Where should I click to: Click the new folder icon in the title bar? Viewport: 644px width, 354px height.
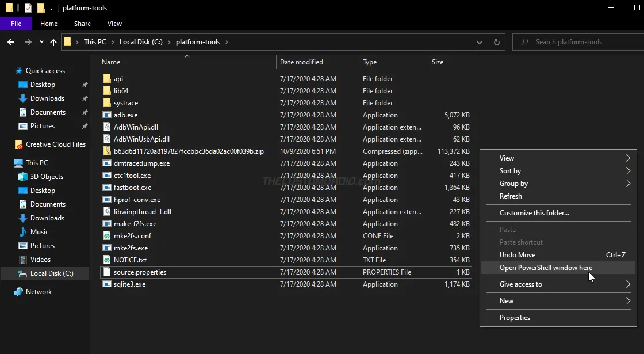point(40,7)
